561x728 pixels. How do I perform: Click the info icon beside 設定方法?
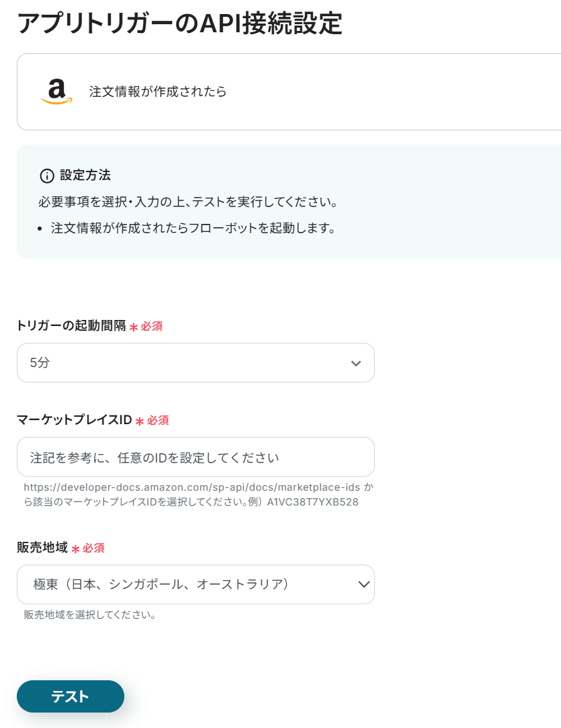point(46,176)
